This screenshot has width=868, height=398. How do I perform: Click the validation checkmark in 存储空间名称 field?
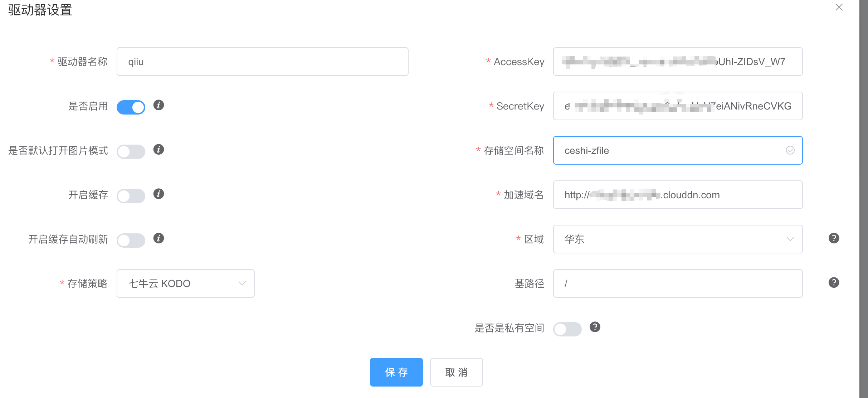pyautogui.click(x=790, y=150)
